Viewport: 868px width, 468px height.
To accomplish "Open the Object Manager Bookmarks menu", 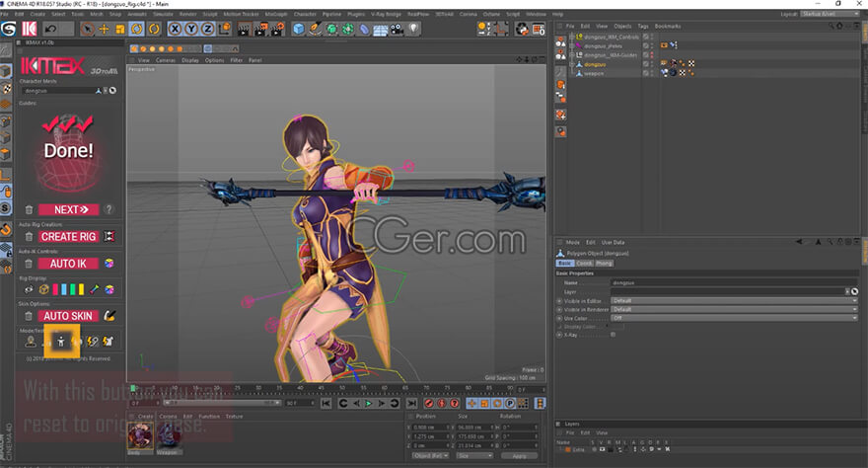I will point(668,26).
